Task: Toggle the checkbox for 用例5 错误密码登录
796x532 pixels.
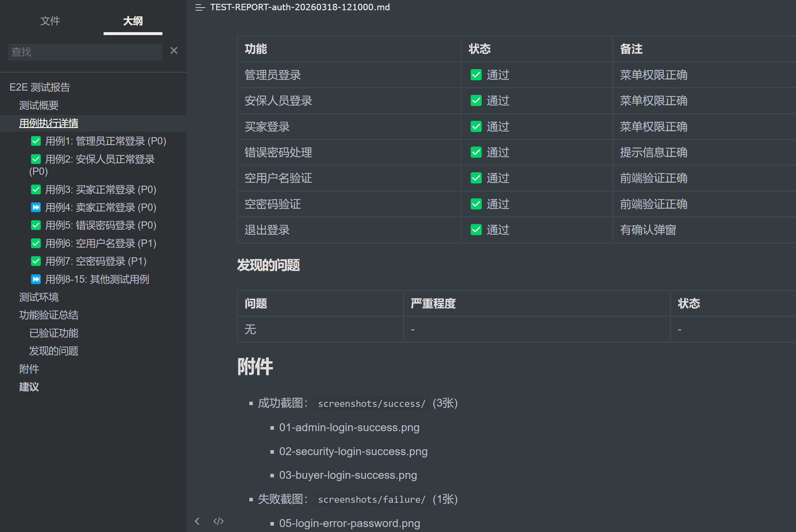Action: 36,225
